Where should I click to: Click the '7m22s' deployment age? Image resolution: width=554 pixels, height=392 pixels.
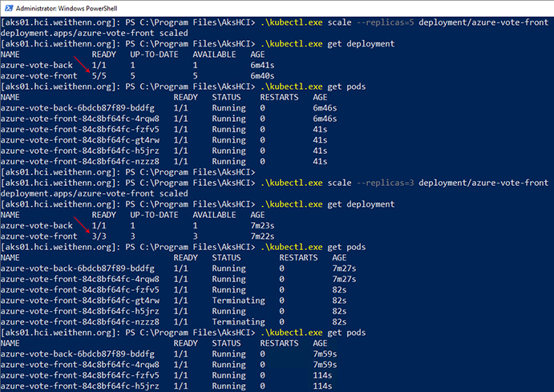pos(262,236)
